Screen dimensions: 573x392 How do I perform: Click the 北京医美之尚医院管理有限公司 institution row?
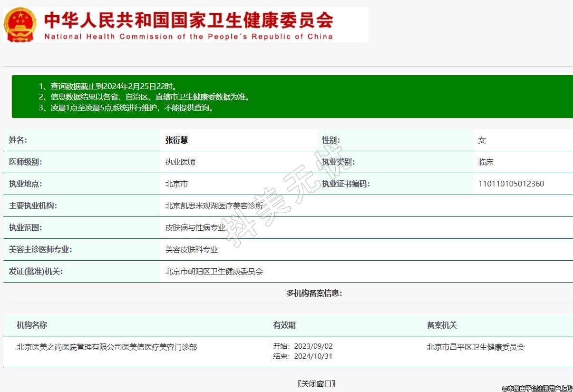[107, 347]
